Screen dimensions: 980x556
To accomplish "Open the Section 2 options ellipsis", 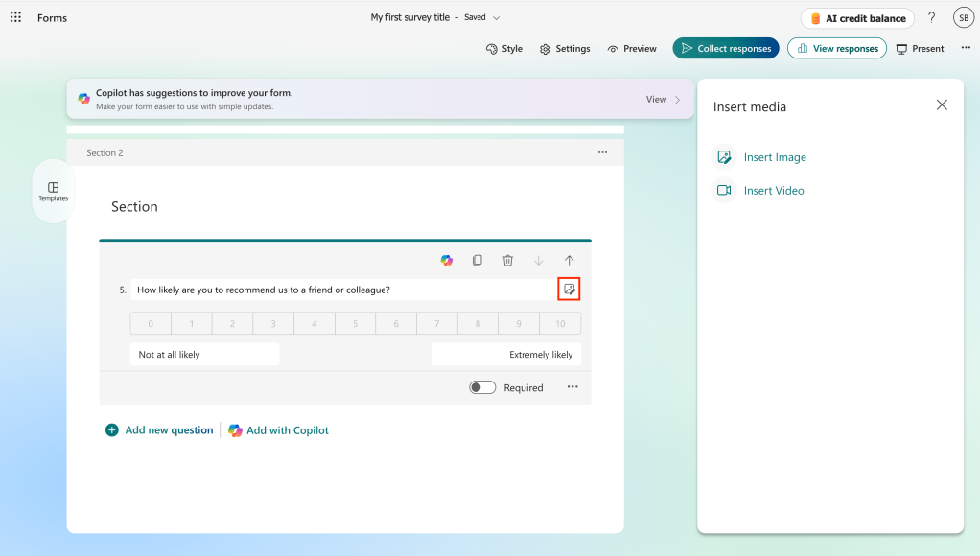I will point(602,152).
